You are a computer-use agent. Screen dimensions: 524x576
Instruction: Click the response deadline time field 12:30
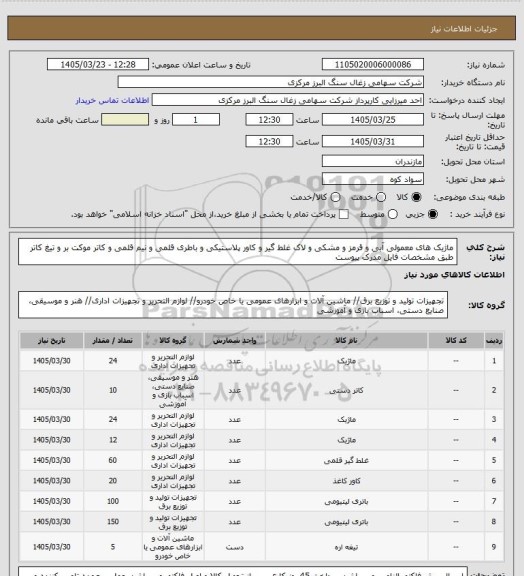(x=269, y=120)
